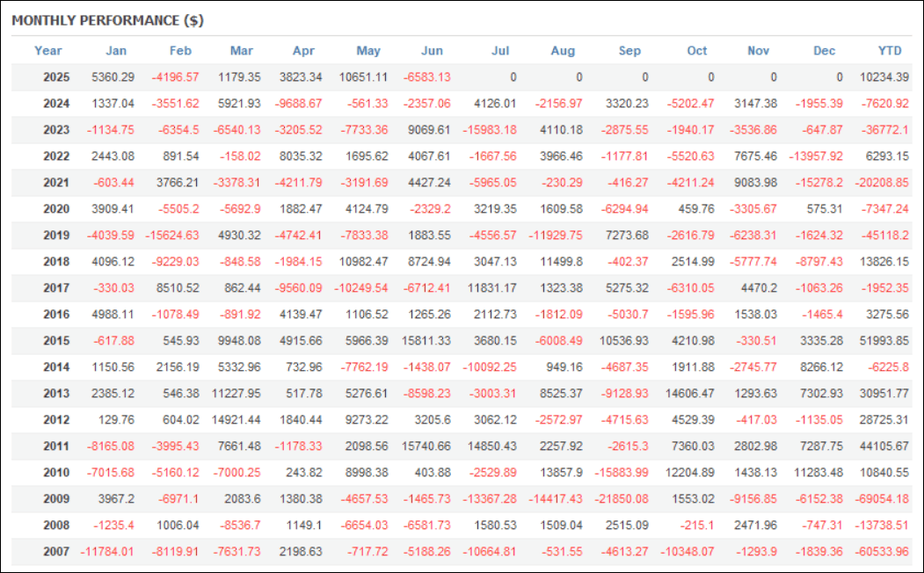Viewport: 924px width, 573px height.
Task: Click the 2007 YTD value -60533.96
Action: [x=882, y=551]
